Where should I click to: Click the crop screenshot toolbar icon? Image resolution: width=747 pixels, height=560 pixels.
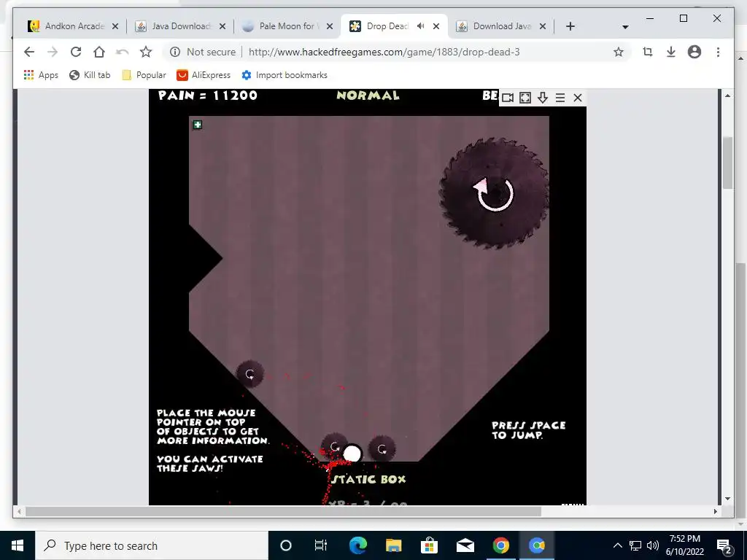pos(648,52)
